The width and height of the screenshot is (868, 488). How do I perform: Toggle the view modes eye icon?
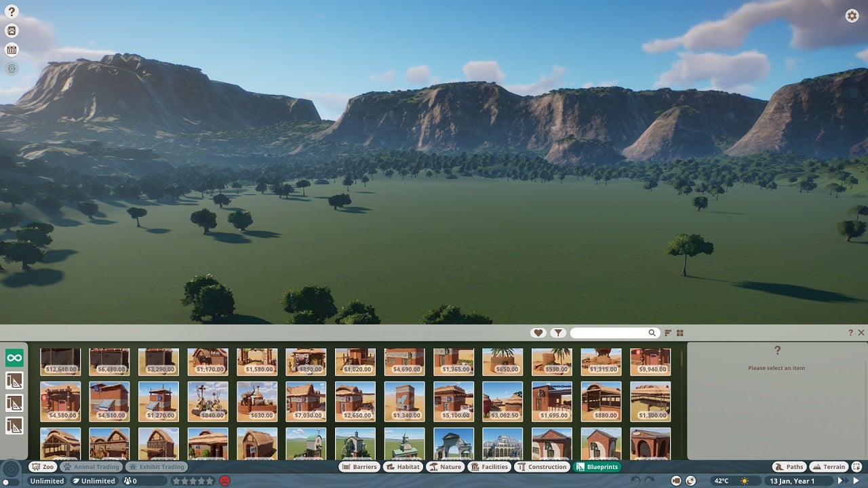(x=12, y=68)
